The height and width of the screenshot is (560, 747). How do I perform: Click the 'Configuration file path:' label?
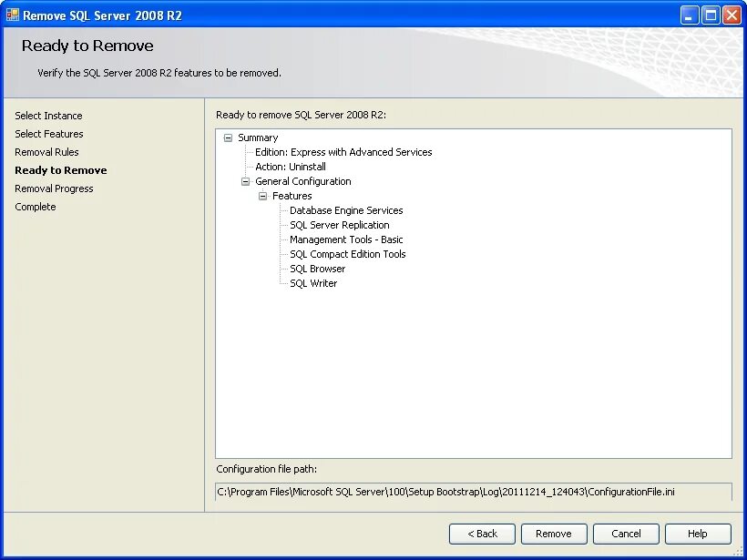[266, 469]
